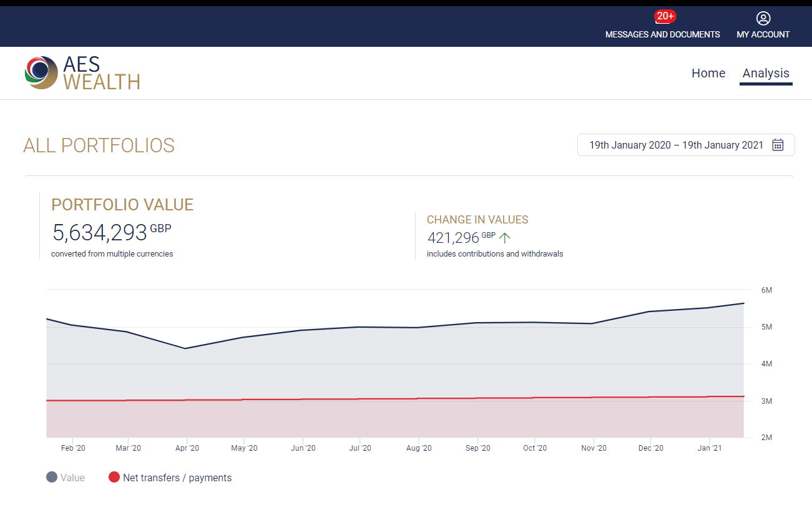Click the MESSAGES AND DOCUMENTS label
This screenshot has height=505, width=812.
[662, 34]
